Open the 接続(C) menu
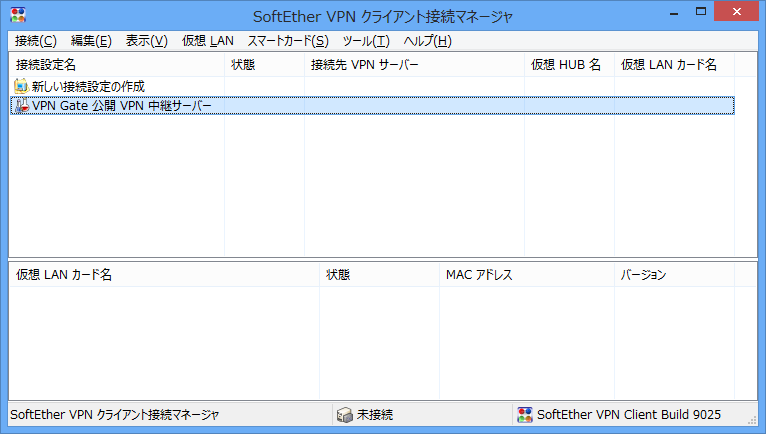Screen dimensions: 766x434 [36, 41]
